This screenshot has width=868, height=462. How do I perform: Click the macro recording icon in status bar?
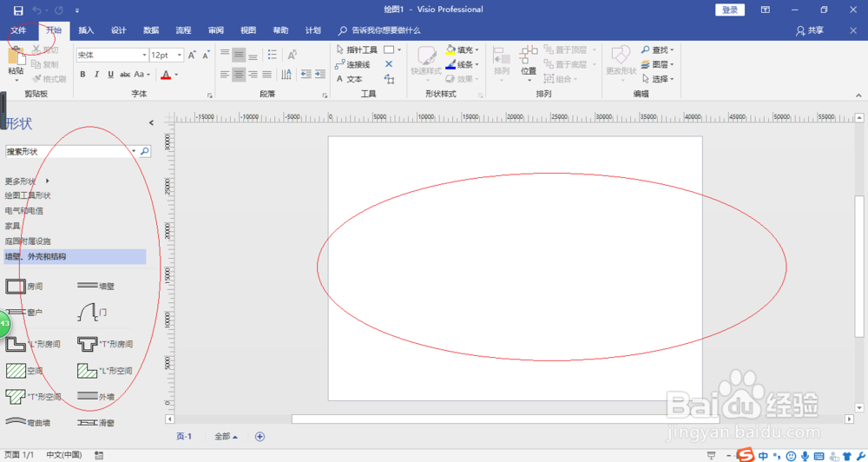pyautogui.click(x=99, y=455)
